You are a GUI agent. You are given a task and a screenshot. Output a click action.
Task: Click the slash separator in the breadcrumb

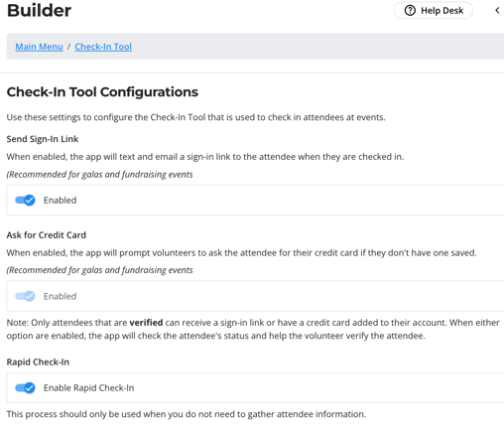(68, 47)
